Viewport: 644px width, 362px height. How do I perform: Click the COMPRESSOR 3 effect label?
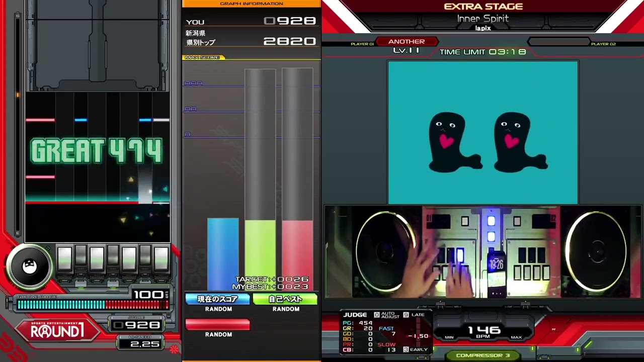(x=482, y=355)
